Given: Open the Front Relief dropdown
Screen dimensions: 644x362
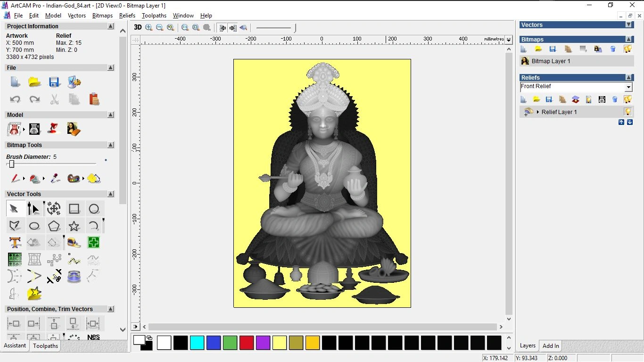Looking at the screenshot, I should point(629,87).
